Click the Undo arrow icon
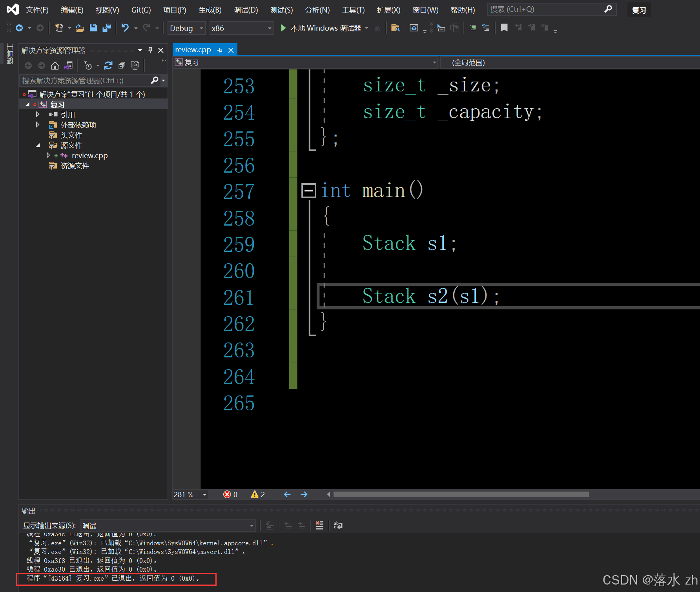Screen dimensions: 700x592 pyautogui.click(x=125, y=28)
